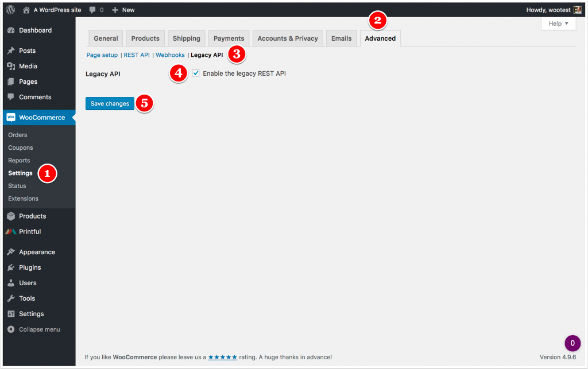Click the WooCommerce sidebar icon
The height and width of the screenshot is (369, 588).
coord(10,118)
